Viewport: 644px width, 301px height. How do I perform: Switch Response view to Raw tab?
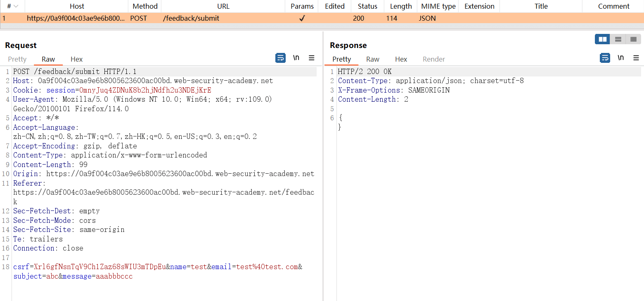point(372,59)
